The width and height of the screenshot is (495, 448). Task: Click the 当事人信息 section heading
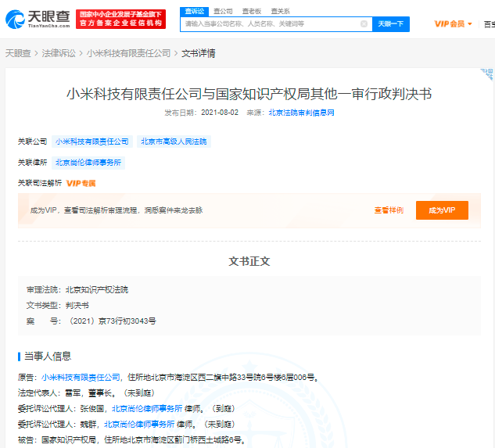click(x=48, y=357)
